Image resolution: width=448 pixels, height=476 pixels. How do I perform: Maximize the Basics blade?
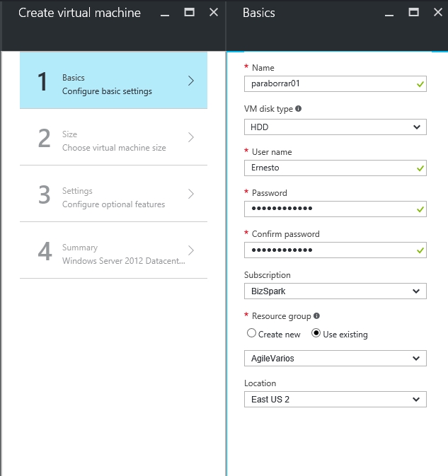[414, 13]
